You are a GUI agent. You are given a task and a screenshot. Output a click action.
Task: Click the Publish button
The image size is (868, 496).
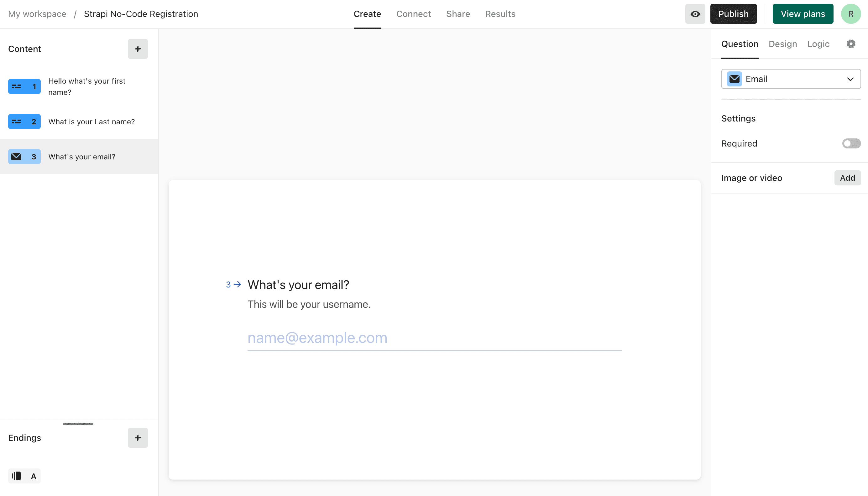[733, 14]
